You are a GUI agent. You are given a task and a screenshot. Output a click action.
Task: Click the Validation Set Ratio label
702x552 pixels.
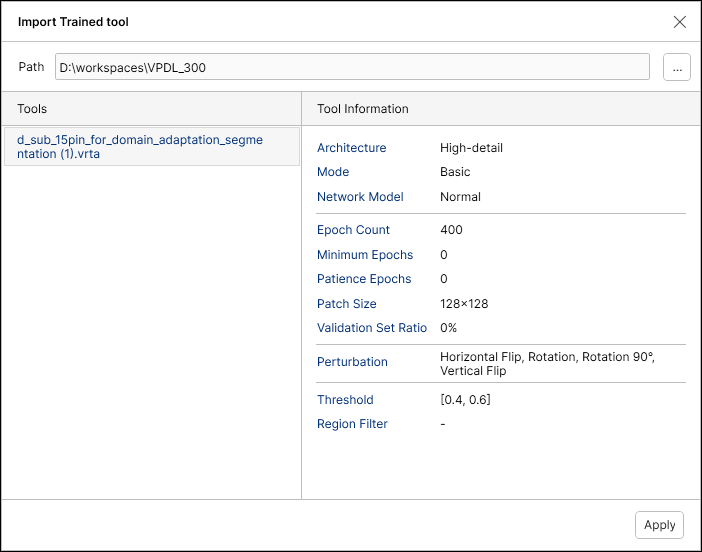pos(372,328)
